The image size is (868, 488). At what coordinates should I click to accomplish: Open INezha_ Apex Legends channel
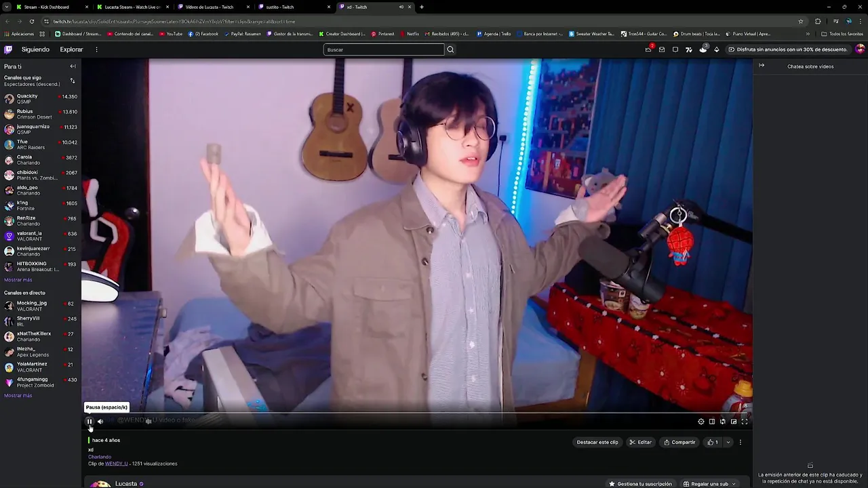click(41, 352)
